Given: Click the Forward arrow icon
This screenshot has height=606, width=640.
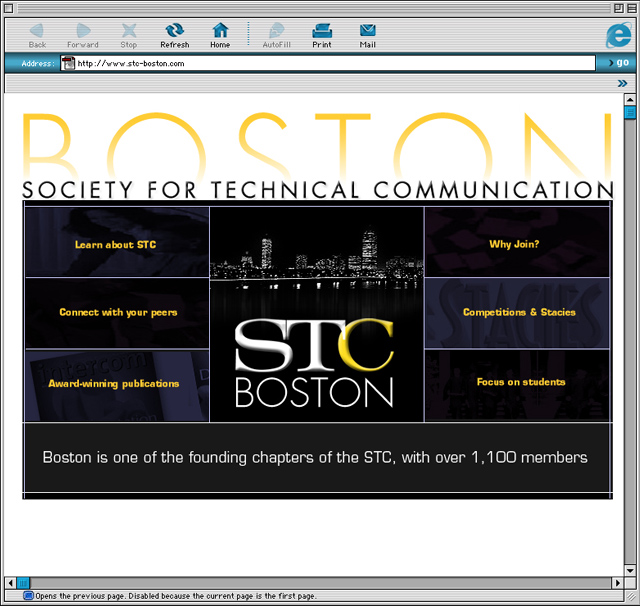Looking at the screenshot, I should pos(83,31).
